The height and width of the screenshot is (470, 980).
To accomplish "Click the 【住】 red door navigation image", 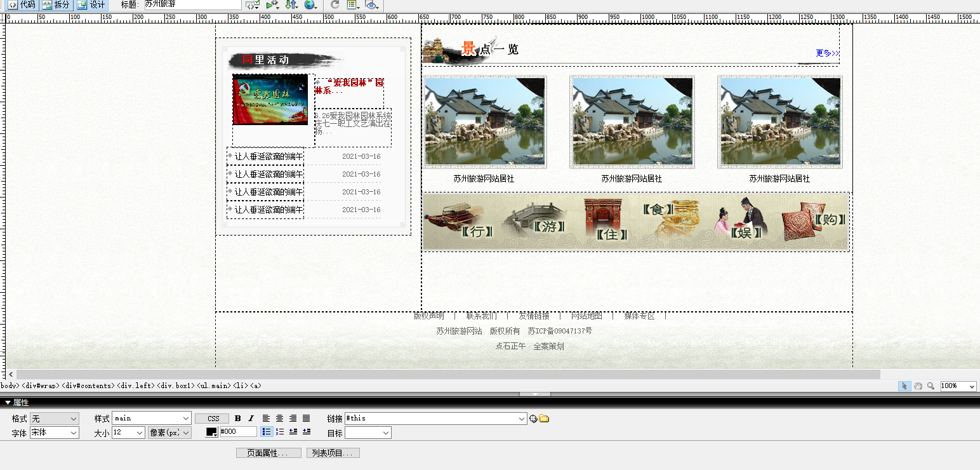I will pyautogui.click(x=607, y=220).
